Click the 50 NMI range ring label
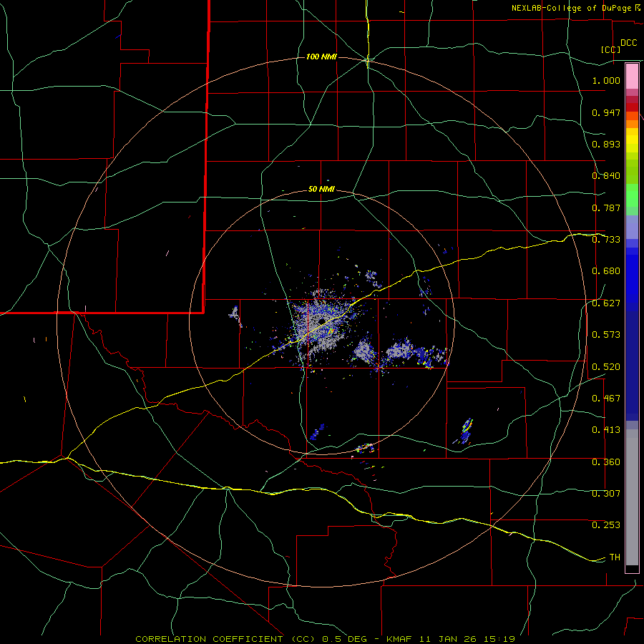644x644 pixels. click(321, 190)
